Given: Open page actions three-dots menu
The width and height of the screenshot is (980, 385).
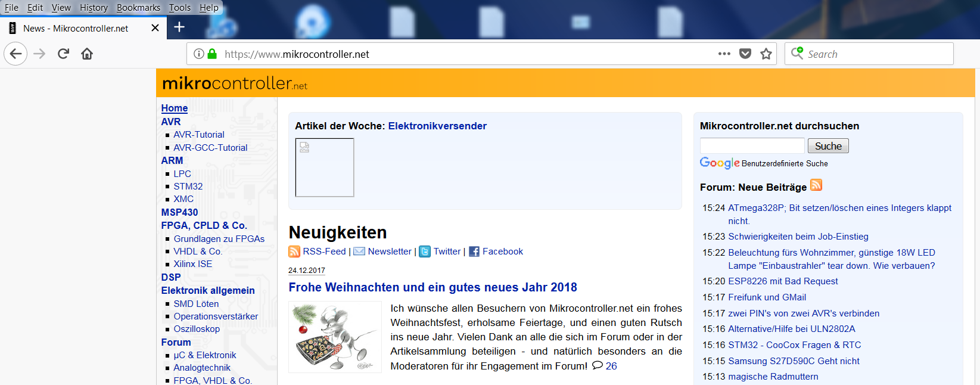Looking at the screenshot, I should tap(724, 54).
